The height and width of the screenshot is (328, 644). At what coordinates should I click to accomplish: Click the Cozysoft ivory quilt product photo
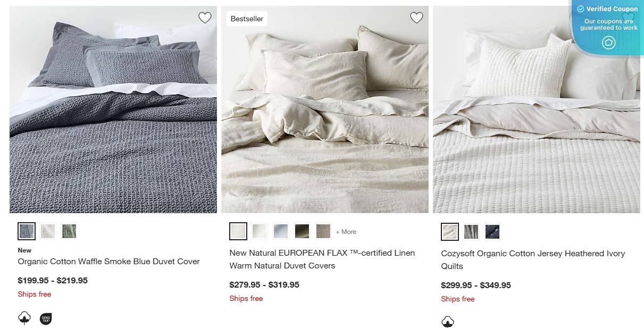click(x=536, y=109)
